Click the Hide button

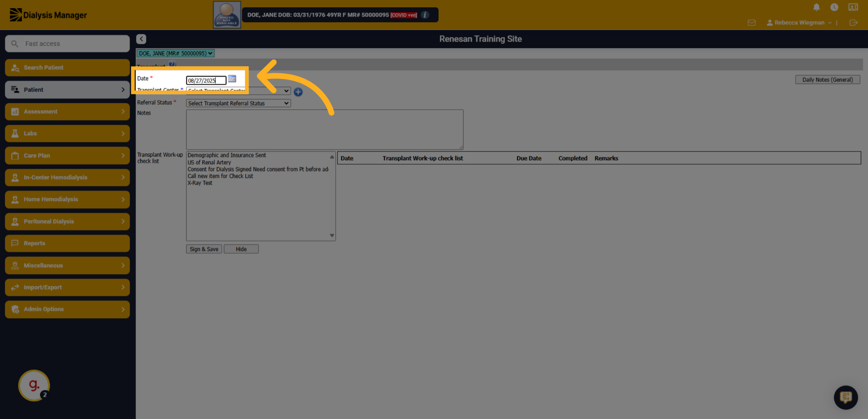coord(241,249)
